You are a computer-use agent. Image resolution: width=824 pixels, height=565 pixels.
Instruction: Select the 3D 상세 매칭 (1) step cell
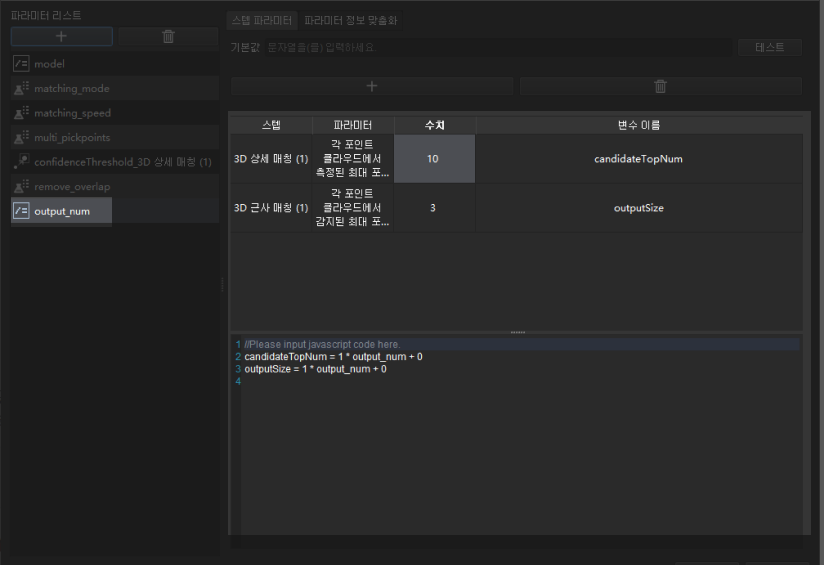(271, 159)
